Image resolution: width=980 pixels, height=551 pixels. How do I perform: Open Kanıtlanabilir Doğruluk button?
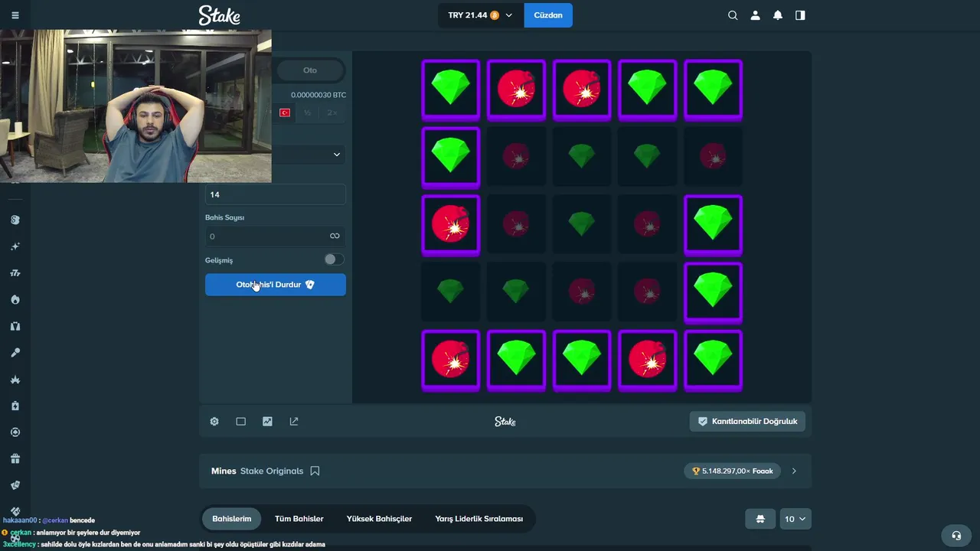click(x=747, y=422)
